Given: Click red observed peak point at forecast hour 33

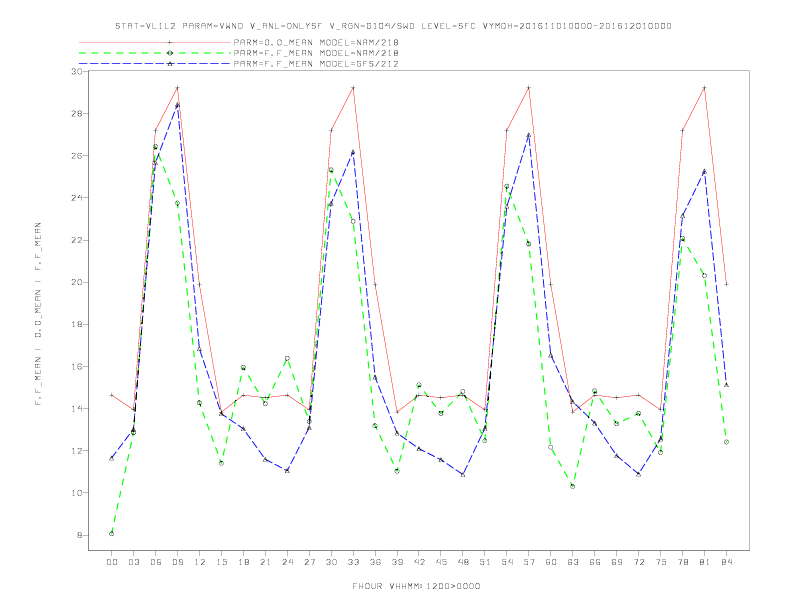Looking at the screenshot, I should tap(353, 88).
